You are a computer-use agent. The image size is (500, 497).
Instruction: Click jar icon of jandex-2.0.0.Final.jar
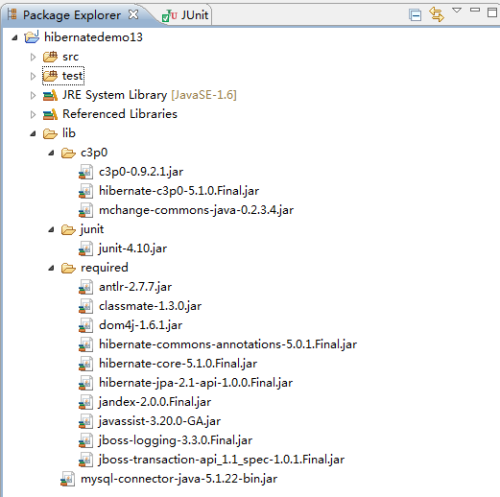click(86, 402)
